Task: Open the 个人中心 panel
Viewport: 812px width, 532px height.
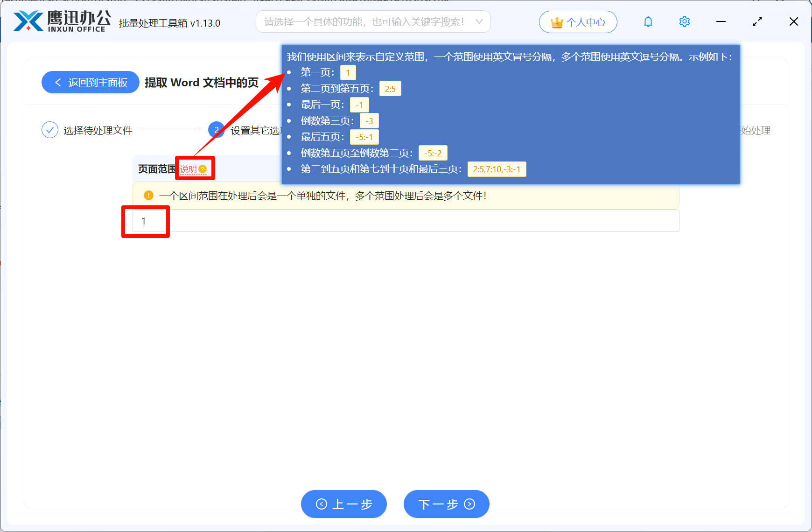Action: 578,21
